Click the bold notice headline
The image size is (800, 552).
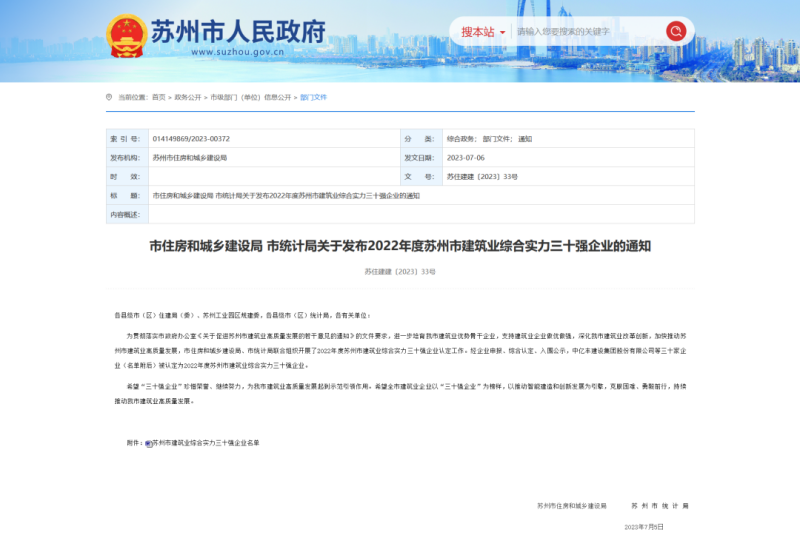(x=400, y=245)
